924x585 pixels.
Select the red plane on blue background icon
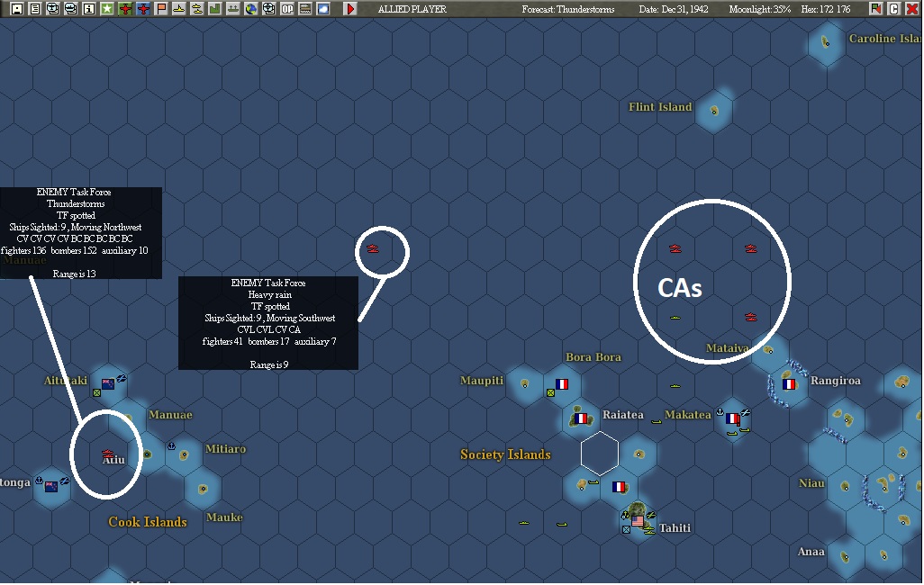pos(143,9)
